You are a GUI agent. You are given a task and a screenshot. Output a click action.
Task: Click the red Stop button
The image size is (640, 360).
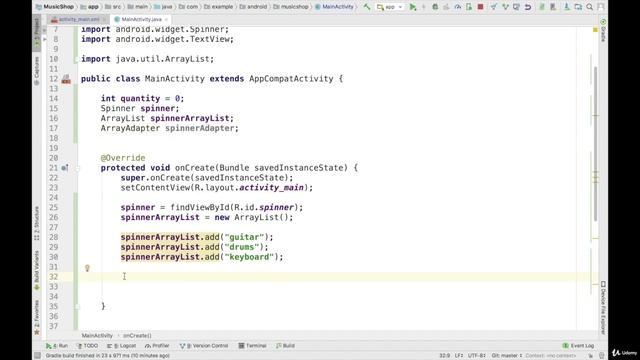coord(480,7)
